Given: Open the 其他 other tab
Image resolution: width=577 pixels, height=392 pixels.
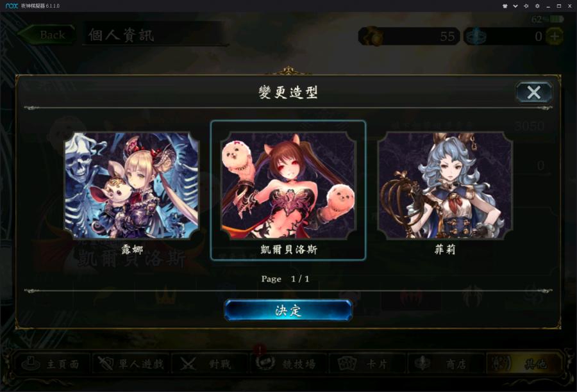Looking at the screenshot, I should tap(524, 364).
